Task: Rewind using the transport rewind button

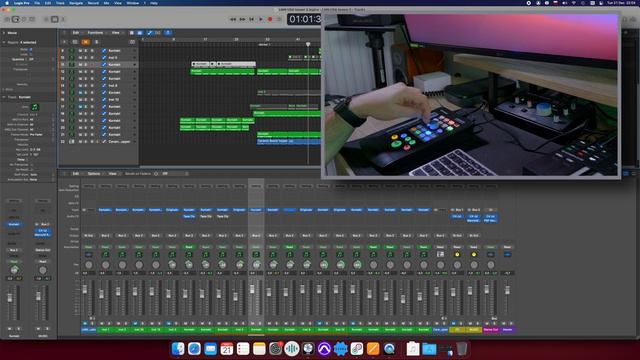Action: (x=233, y=19)
